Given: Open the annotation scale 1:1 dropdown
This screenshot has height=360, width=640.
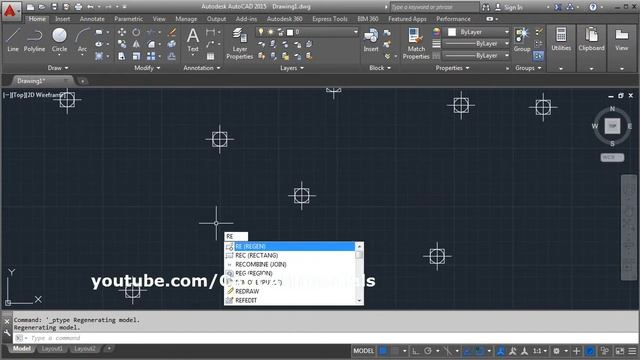Looking at the screenshot, I should (540, 351).
